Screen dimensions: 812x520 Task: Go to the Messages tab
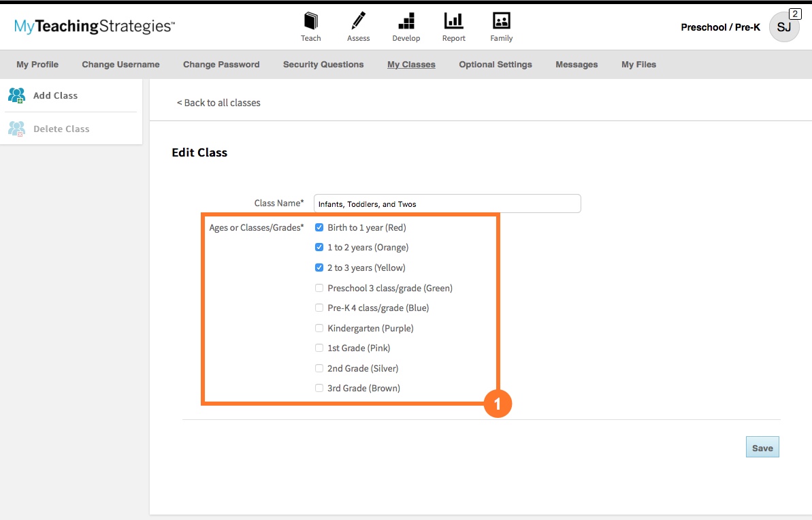[576, 65]
